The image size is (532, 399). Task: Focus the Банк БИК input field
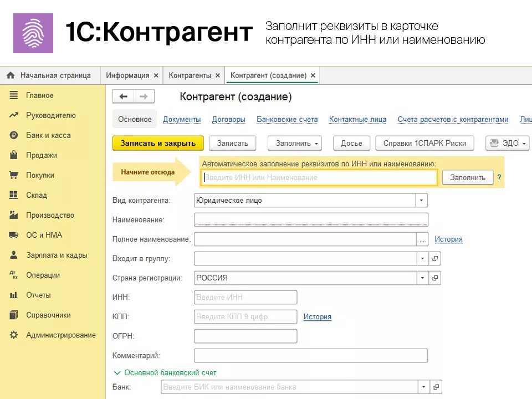pyautogui.click(x=289, y=387)
